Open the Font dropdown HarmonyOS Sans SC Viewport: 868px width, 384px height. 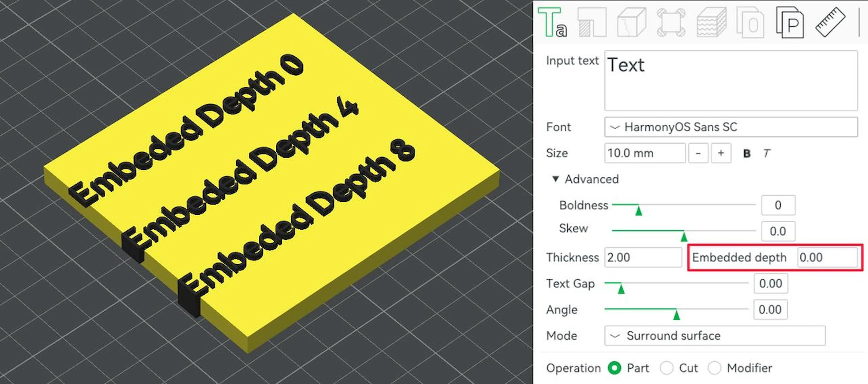[x=731, y=127]
